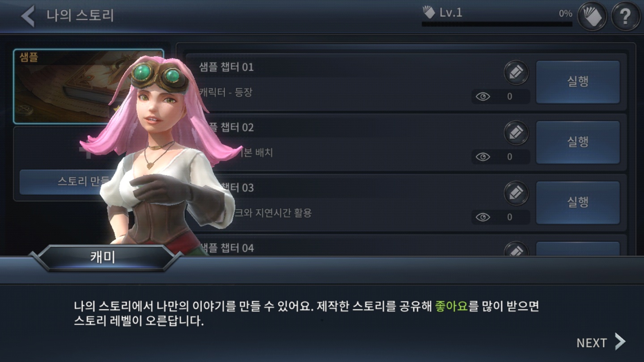Edit 샘플 챕터 02 with the pencil icon

pyautogui.click(x=516, y=133)
